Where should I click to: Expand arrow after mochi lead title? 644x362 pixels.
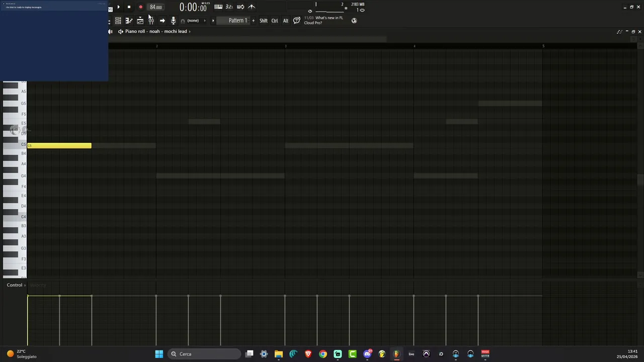[x=190, y=31]
